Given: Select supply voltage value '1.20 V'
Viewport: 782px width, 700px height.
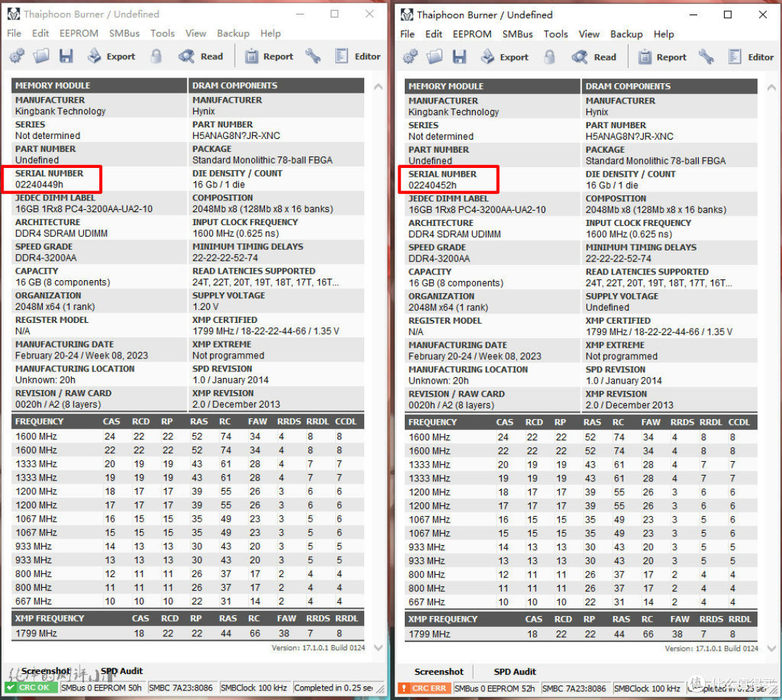Looking at the screenshot, I should click(x=206, y=307).
